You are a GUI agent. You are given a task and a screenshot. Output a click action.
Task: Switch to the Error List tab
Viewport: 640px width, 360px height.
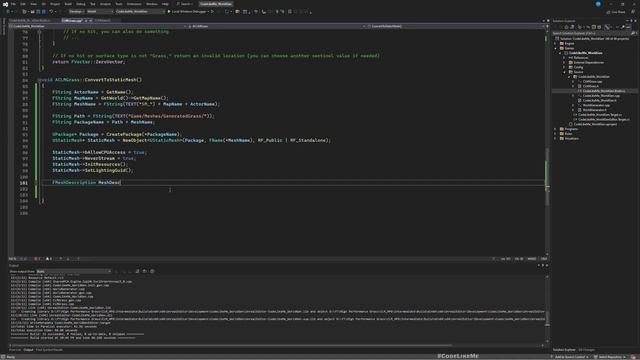15,350
